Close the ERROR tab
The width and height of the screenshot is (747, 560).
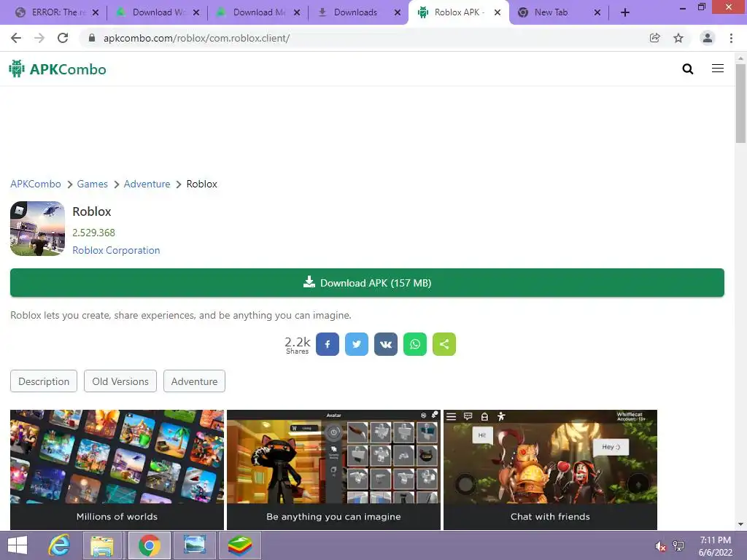[96, 12]
